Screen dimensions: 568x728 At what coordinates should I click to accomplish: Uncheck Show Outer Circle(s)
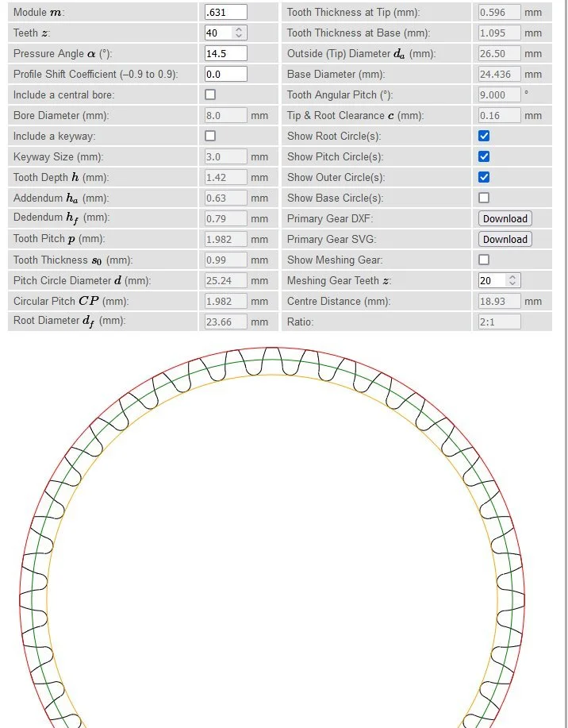click(x=484, y=177)
